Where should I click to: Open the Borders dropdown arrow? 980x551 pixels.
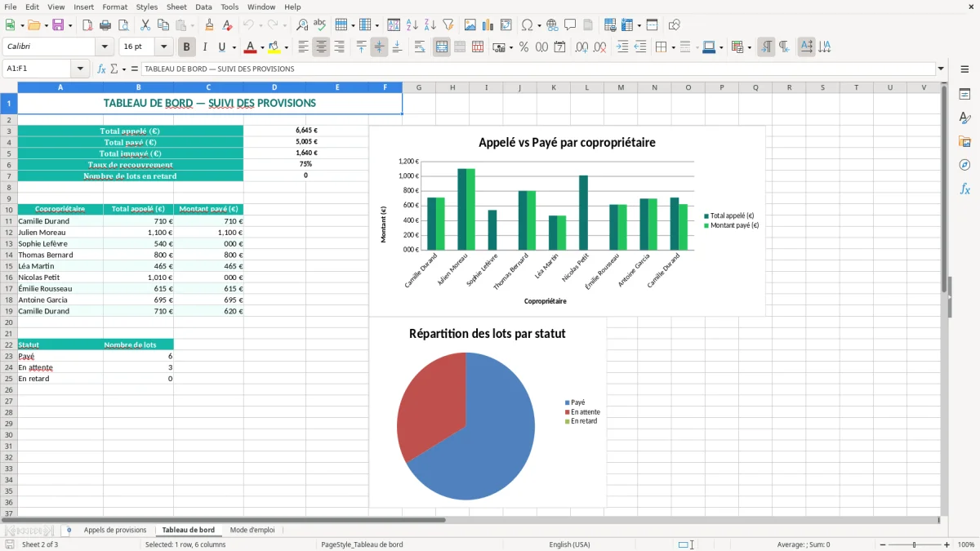pos(675,47)
